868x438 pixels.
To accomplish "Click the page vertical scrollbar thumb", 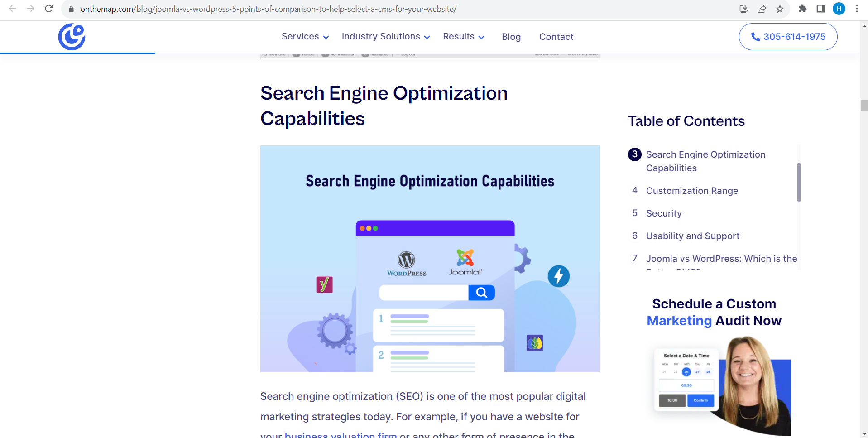I will [x=864, y=106].
